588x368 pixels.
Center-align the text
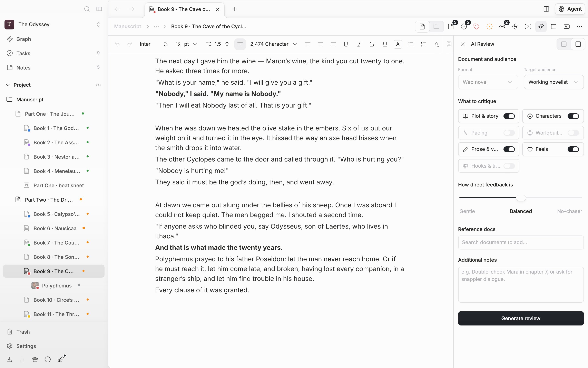pyautogui.click(x=308, y=44)
